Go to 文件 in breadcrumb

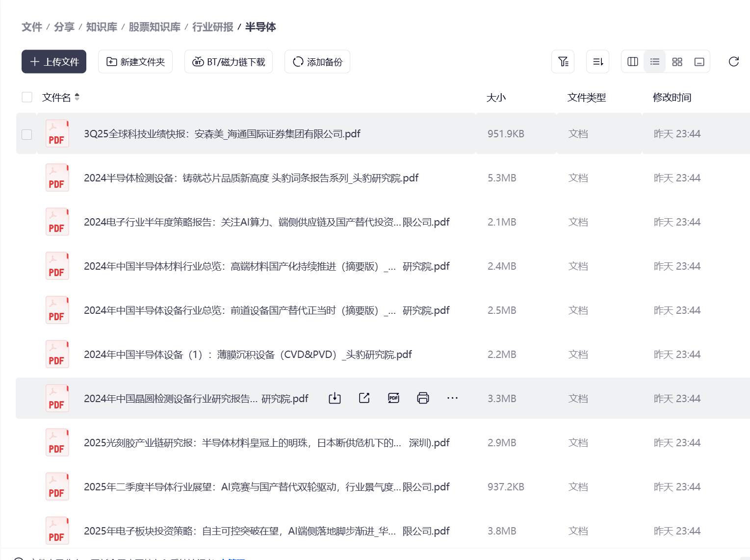pyautogui.click(x=32, y=27)
